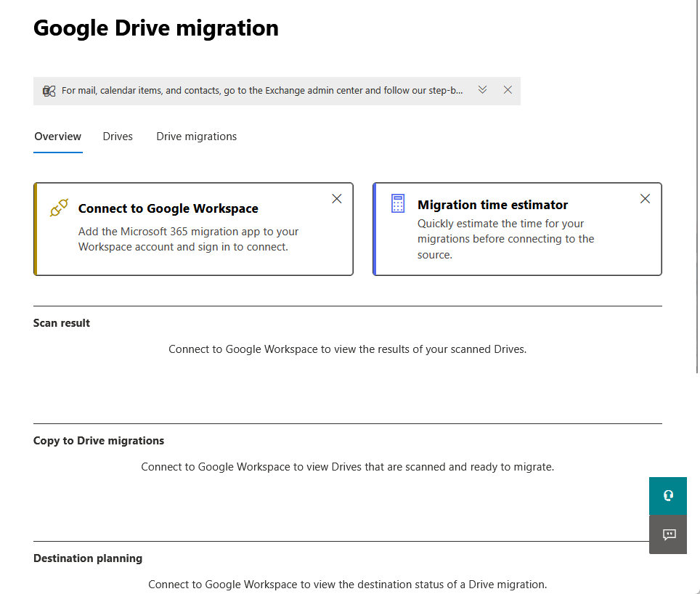Click the 'Add the Microsoft 365 migration app' description
This screenshot has height=594, width=700.
(x=188, y=239)
